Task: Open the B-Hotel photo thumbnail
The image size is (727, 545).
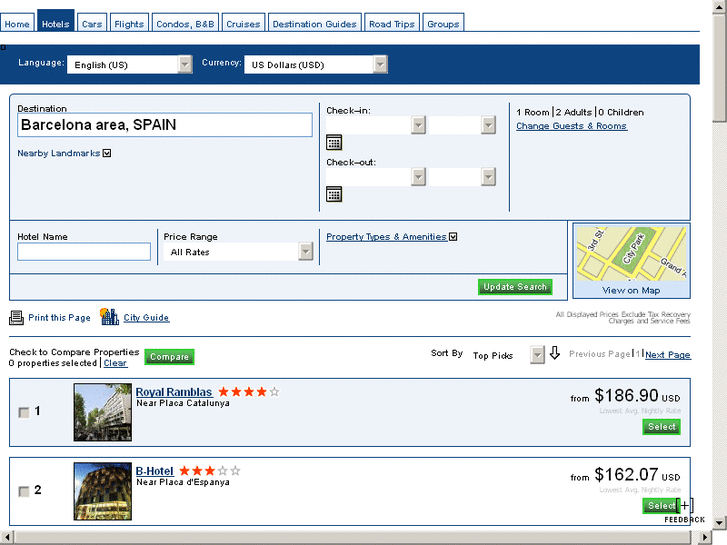Action: coord(102,491)
